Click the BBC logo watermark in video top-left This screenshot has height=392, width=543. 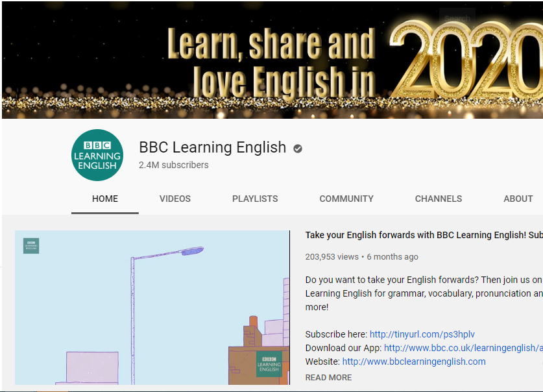(31, 246)
